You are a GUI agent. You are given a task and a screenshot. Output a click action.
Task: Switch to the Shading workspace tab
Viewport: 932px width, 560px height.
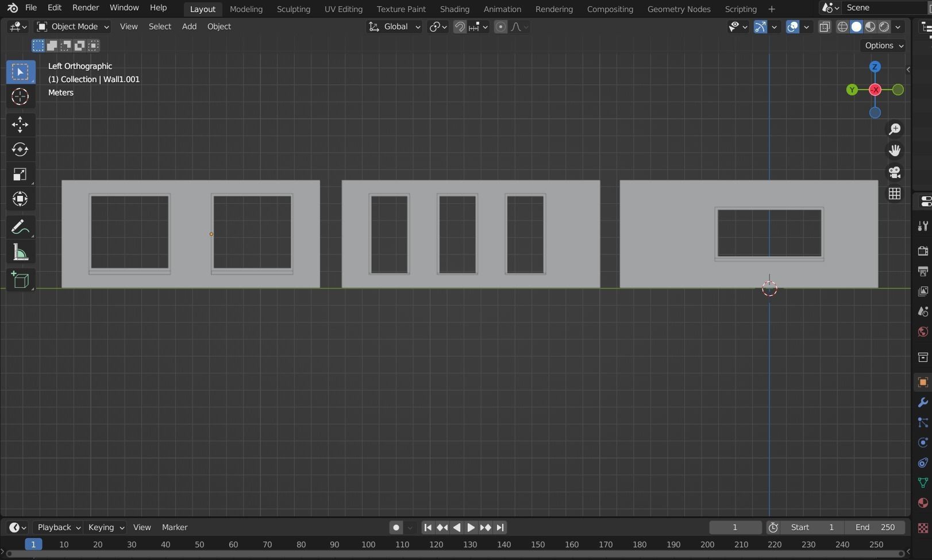455,9
